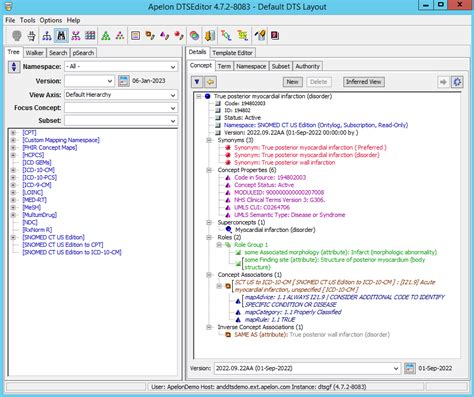Click the grid table toolbar icon
The image size is (474, 397).
point(90,35)
